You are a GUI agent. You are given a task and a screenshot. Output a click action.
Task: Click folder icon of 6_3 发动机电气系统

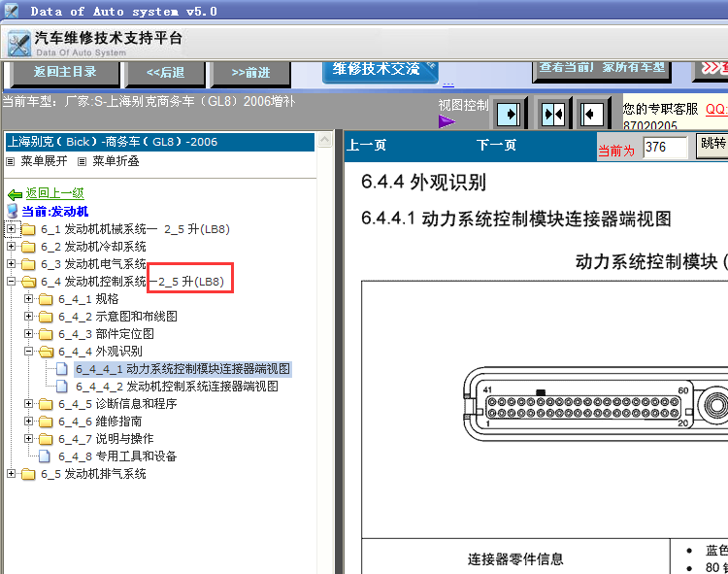pyautogui.click(x=29, y=264)
